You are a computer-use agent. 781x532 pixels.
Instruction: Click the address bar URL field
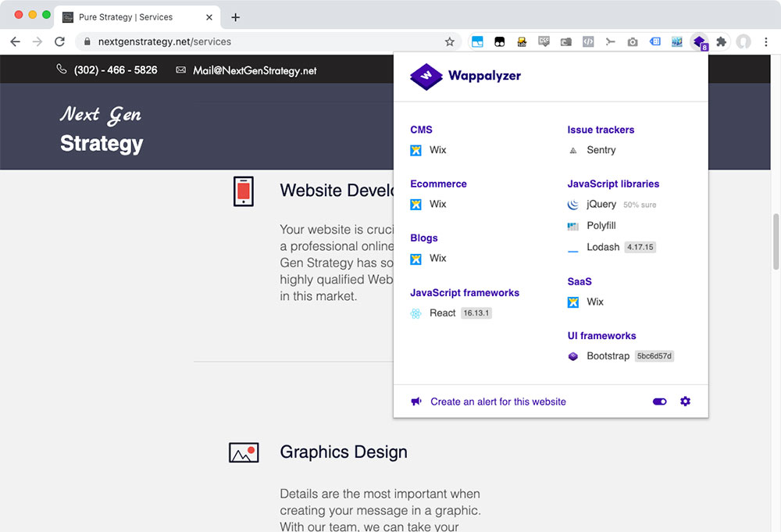click(x=266, y=42)
